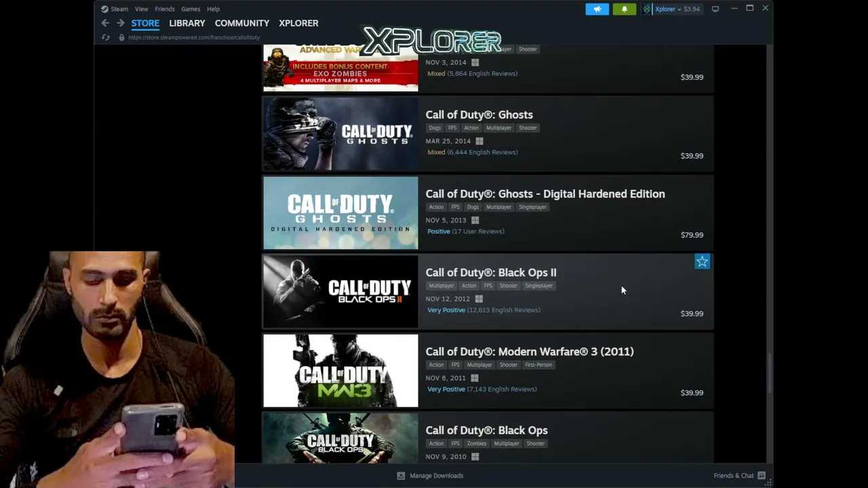Open the XPLORER profile tab
868x488 pixels.
tap(298, 23)
